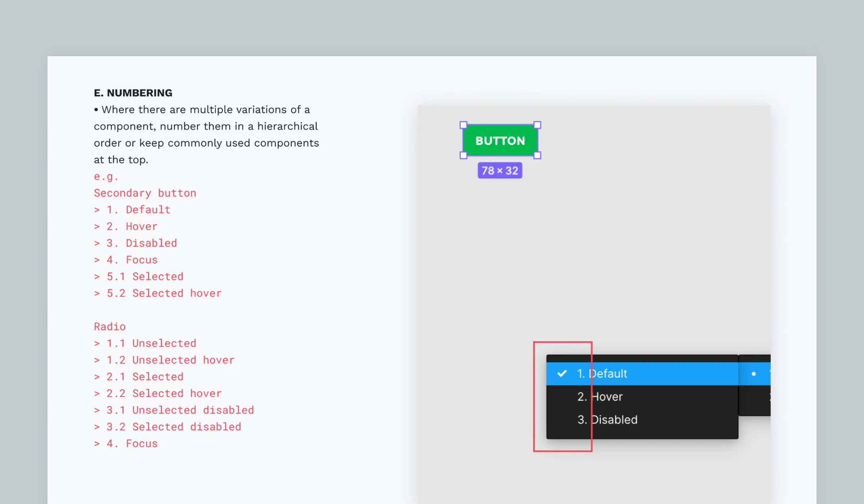Screen dimensions: 864x504
Task: Choose the '3. Disabled' menu option
Action: point(642,420)
